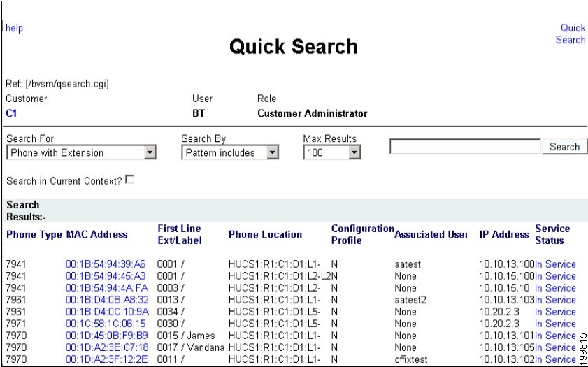
Task: Expand the Max Results dropdown
Action: pyautogui.click(x=332, y=152)
